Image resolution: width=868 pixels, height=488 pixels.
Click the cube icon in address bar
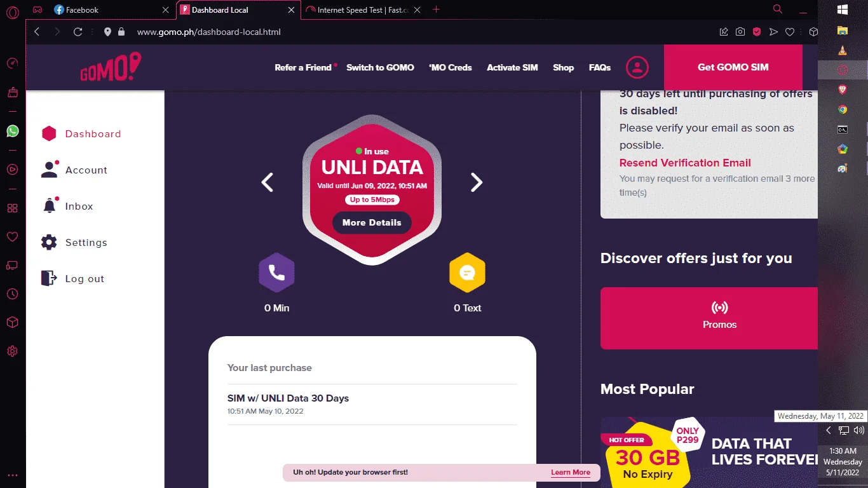pyautogui.click(x=813, y=32)
